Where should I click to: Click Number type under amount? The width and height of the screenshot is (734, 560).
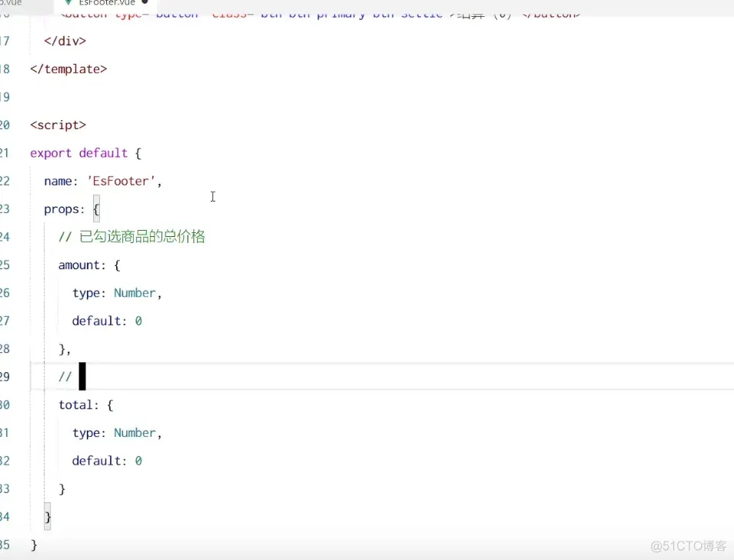point(135,293)
